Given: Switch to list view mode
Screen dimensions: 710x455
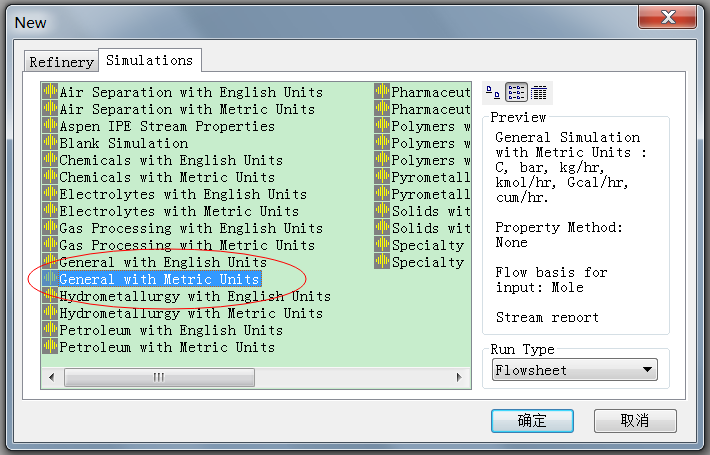Looking at the screenshot, I should (x=516, y=93).
